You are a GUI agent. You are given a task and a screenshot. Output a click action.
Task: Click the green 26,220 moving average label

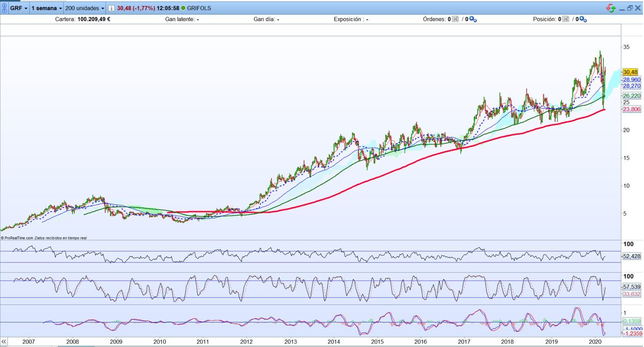tap(632, 96)
